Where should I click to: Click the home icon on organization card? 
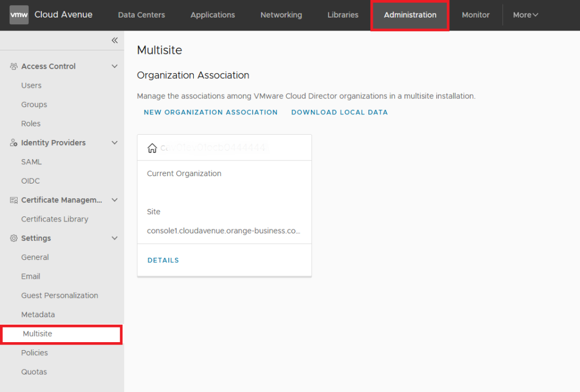(152, 148)
